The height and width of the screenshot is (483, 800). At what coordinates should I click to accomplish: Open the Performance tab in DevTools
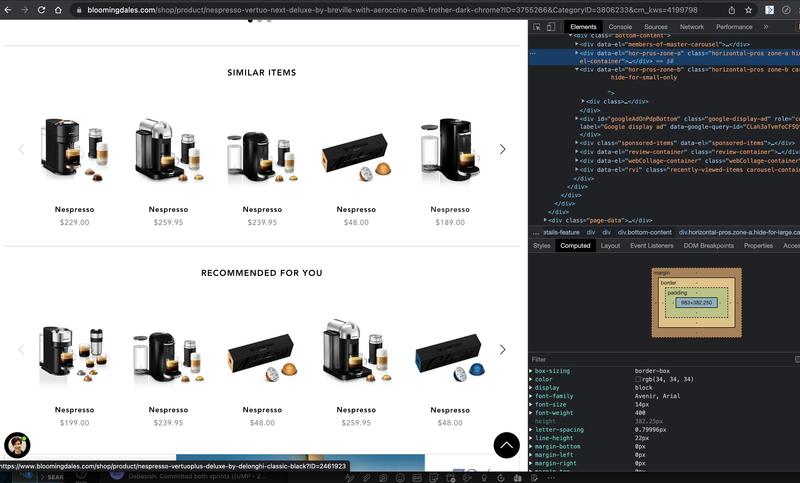pyautogui.click(x=734, y=27)
